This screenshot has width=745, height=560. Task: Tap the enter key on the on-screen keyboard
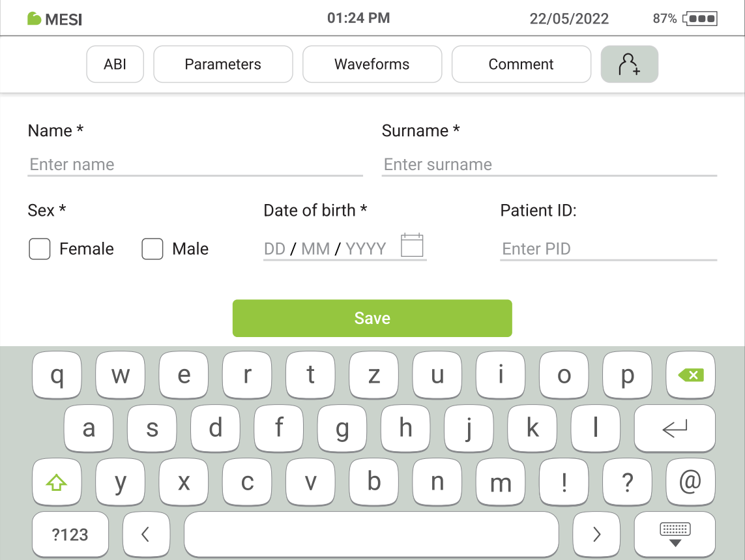pyautogui.click(x=675, y=429)
